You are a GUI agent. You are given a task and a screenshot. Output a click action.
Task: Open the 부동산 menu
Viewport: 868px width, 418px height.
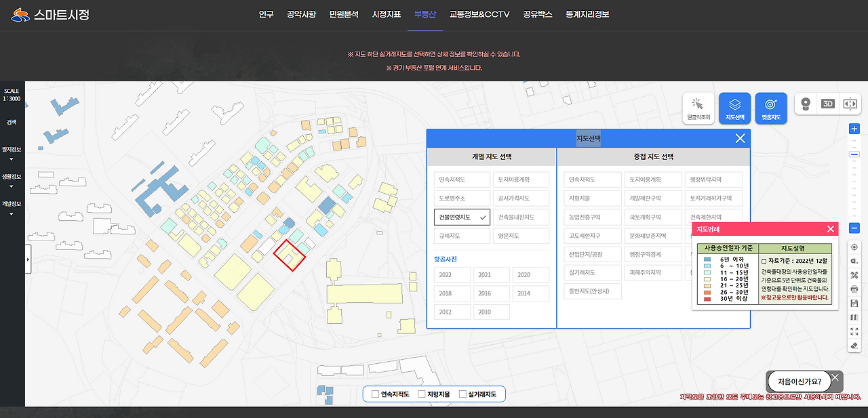425,14
